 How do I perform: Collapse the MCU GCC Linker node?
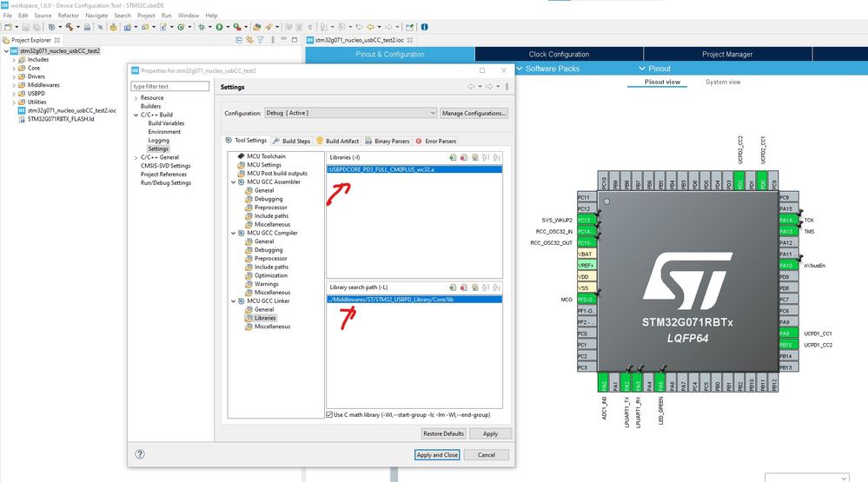click(234, 301)
